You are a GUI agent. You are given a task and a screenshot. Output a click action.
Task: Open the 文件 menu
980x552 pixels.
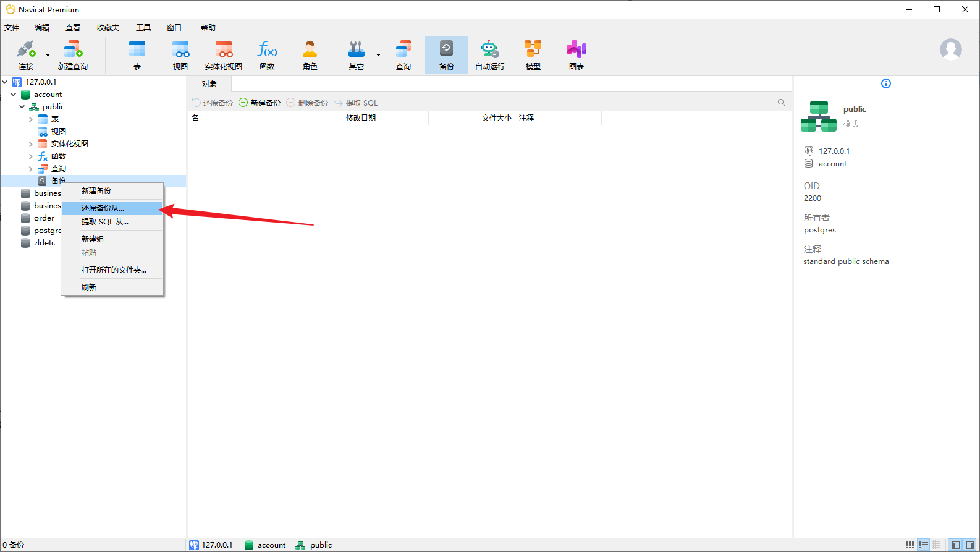[x=12, y=28]
